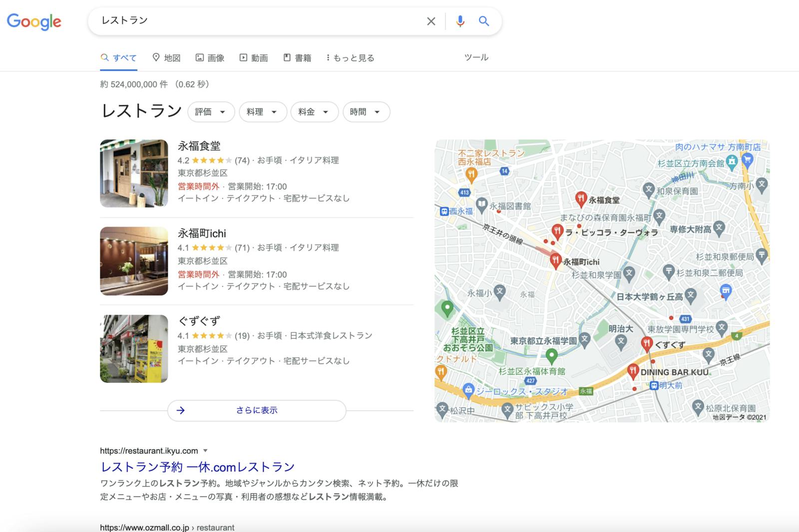Click the 西永福 station icon on map

click(444, 212)
